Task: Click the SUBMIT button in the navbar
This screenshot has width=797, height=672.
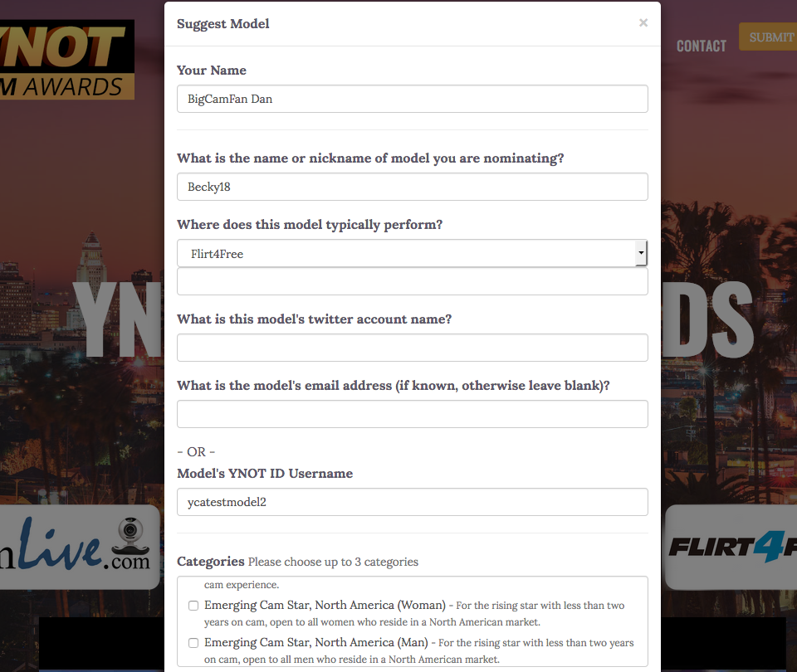Action: coord(770,37)
